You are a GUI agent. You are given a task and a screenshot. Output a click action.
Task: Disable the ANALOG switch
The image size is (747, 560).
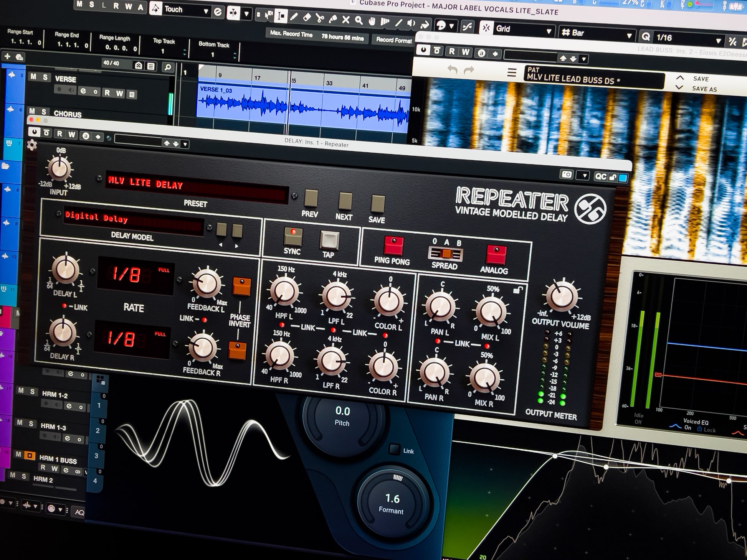pos(496,255)
